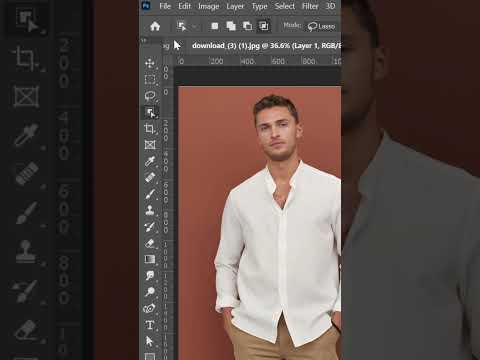Viewport: 480px width, 360px height.
Task: Select the Path Selection arrow tool
Action: pos(149,341)
